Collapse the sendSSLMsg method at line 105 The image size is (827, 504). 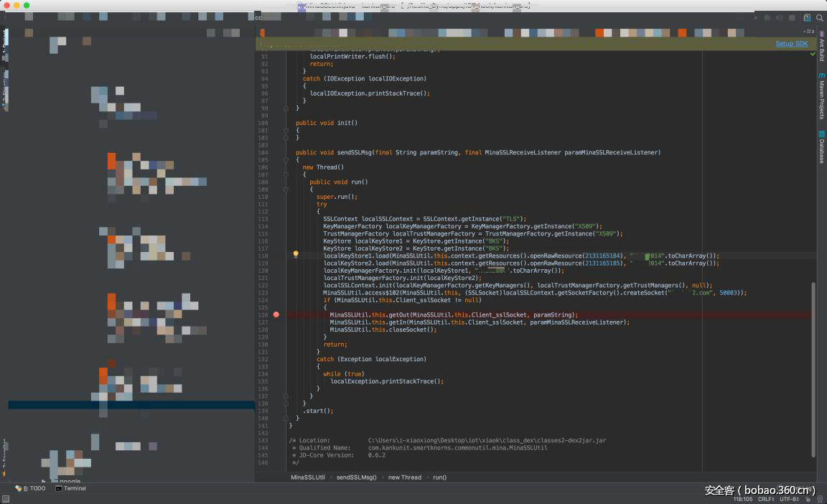[x=285, y=160]
